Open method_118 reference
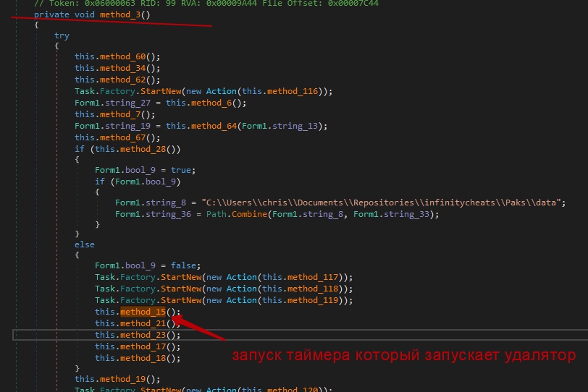Viewport: 588px width, 392px height. pyautogui.click(x=313, y=289)
